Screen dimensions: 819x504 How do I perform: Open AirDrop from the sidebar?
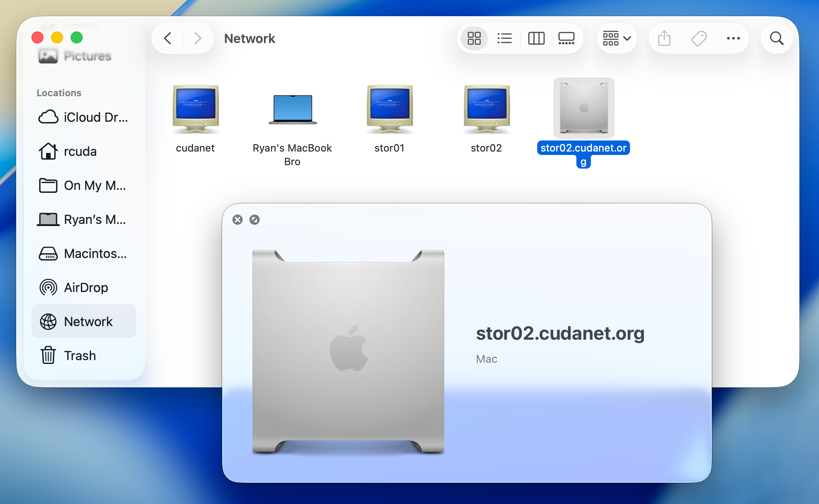click(84, 287)
